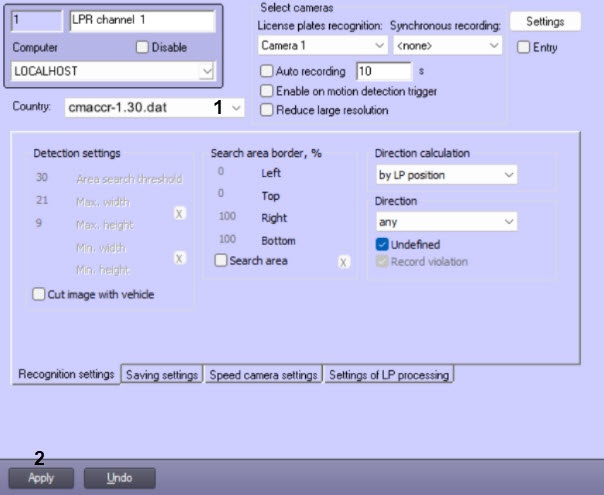Switch to Settings of LP processing tab
Image resolution: width=604 pixels, height=495 pixels.
pyautogui.click(x=389, y=375)
